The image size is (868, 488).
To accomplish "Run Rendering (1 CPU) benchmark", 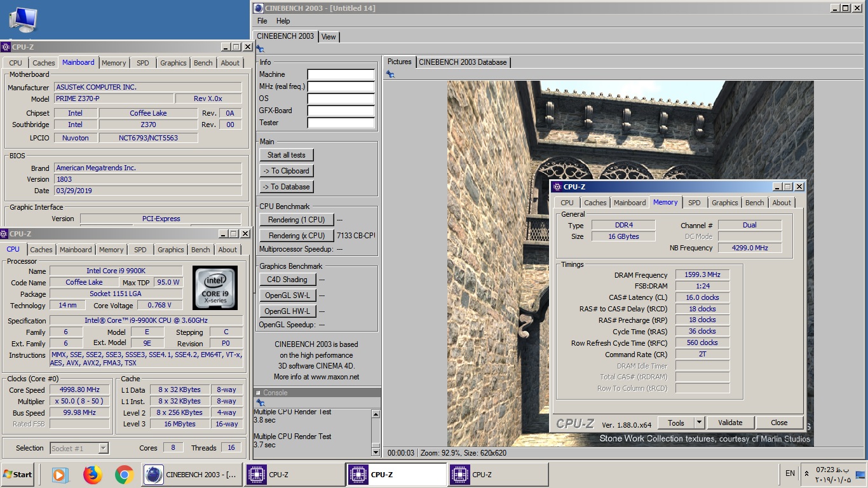I will click(296, 220).
